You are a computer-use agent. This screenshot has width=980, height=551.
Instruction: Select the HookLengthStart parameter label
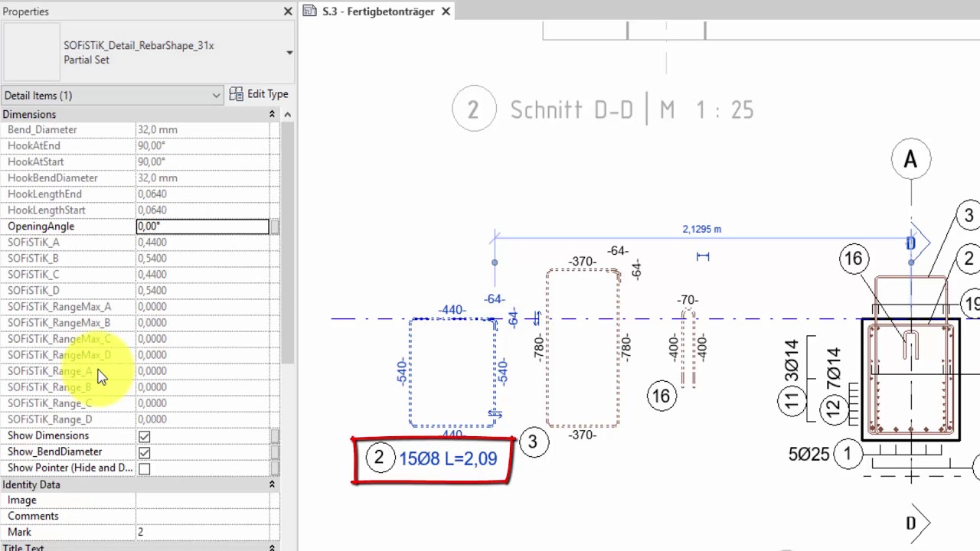pos(47,210)
